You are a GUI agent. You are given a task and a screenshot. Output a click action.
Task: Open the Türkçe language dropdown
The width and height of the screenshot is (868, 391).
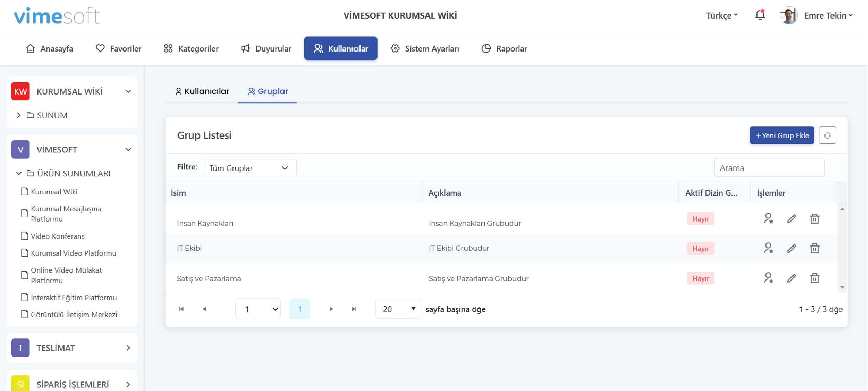[722, 16]
